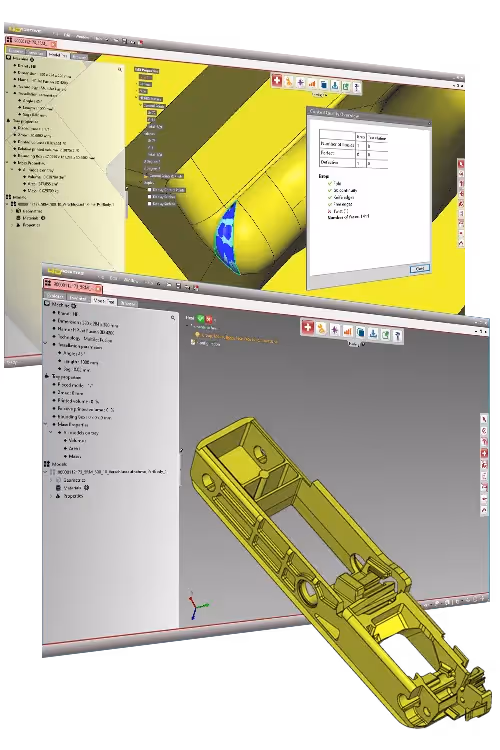Click the orange figure icon in the lower window toolbar
This screenshot has height=750, width=500.
321,329
